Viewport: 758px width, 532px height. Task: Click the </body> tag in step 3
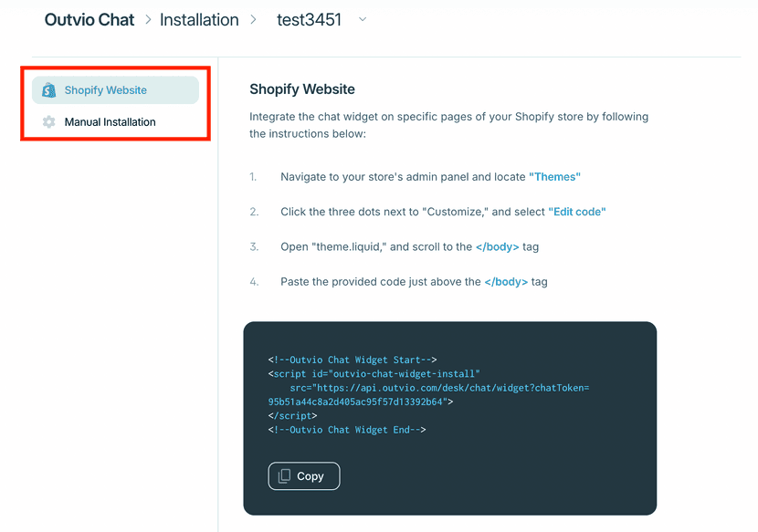498,247
